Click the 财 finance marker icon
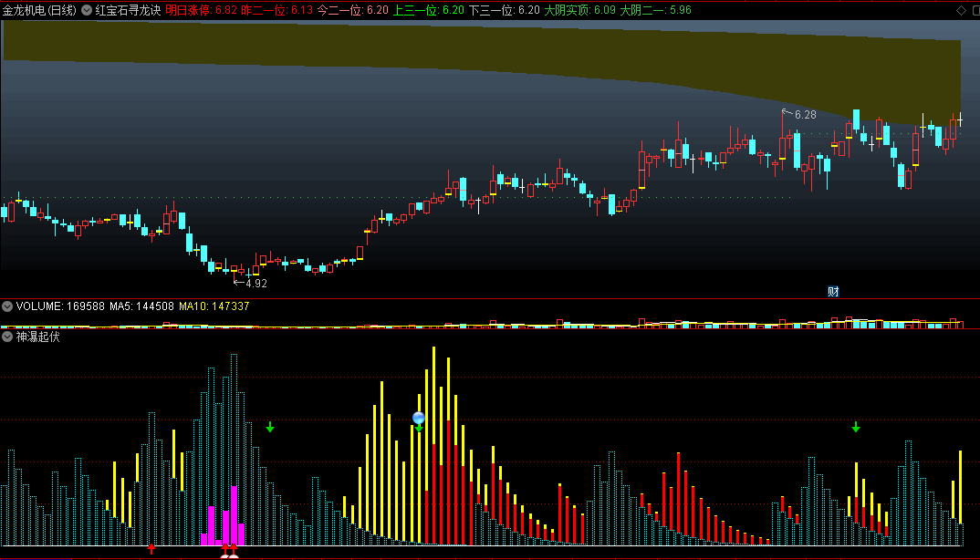The height and width of the screenshot is (560, 980). pos(833,291)
